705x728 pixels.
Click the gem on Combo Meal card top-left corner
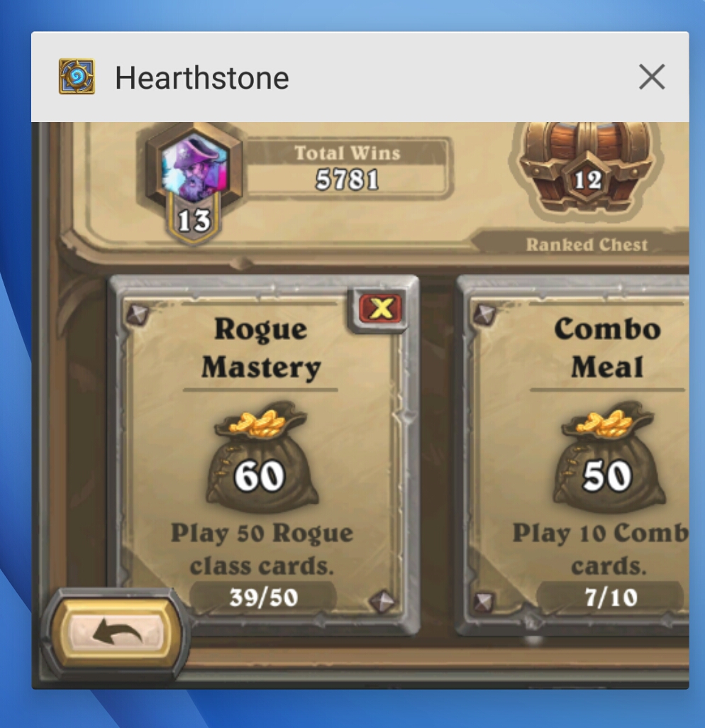coord(485,314)
